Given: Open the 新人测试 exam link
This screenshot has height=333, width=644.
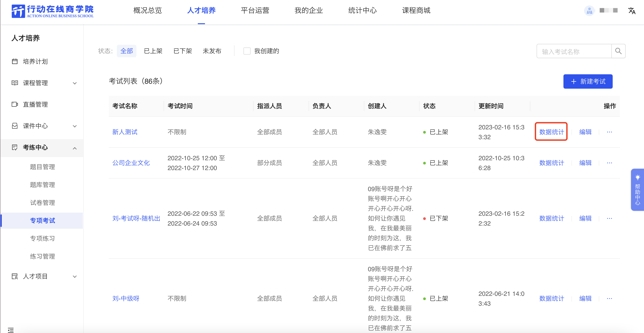Looking at the screenshot, I should pos(125,132).
